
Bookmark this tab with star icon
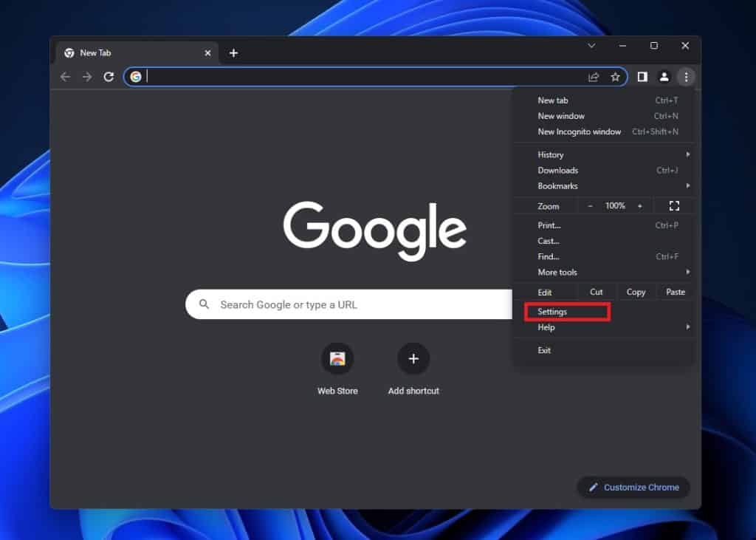(615, 77)
